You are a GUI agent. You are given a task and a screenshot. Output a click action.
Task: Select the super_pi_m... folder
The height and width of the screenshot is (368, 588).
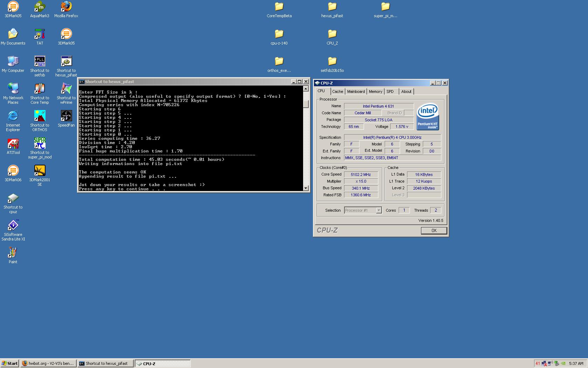[385, 9]
